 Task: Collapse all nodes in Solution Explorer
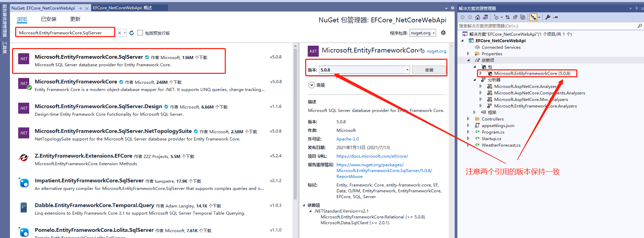click(x=515, y=17)
